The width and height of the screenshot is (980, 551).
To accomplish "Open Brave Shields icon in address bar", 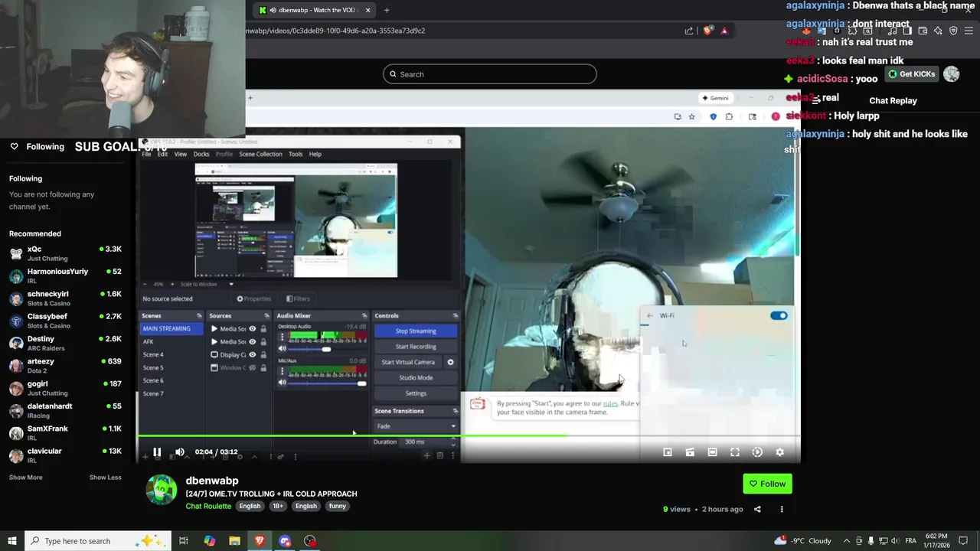I will coord(707,31).
